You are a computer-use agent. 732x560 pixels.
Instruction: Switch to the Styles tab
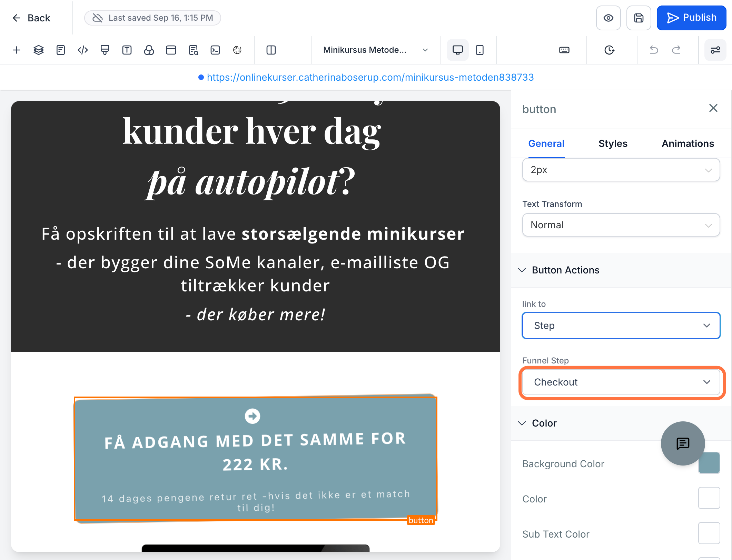[x=613, y=144]
